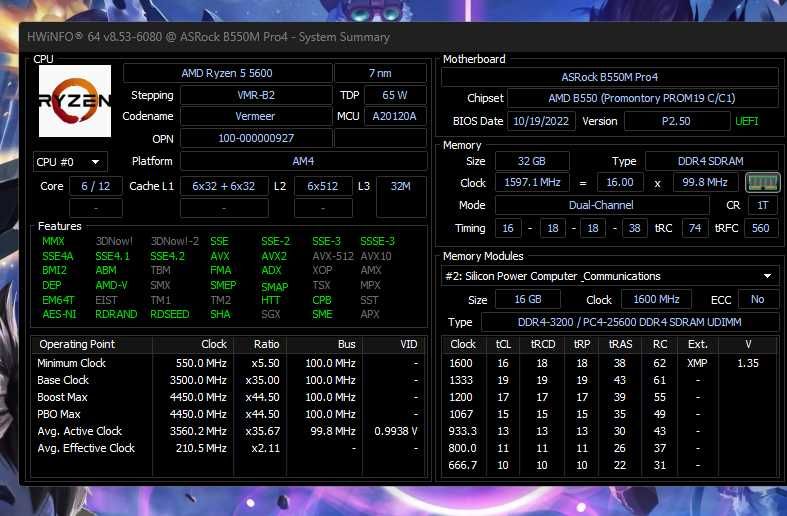Screen dimensions: 787x516
Task: Click the BIOS Version value P2.50
Action: [x=676, y=121]
